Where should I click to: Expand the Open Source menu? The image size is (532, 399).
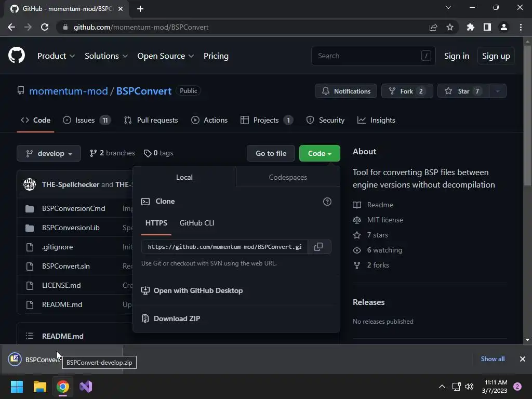[166, 56]
